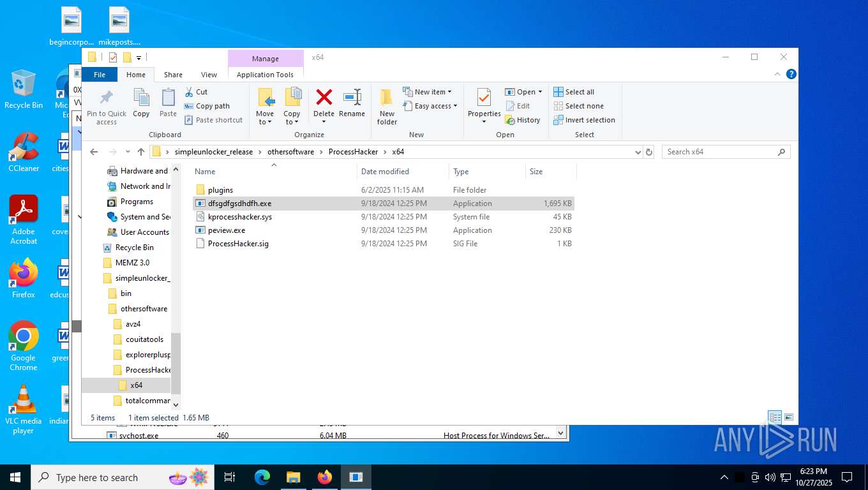Click Paste shortcut in ribbon
The height and width of the screenshot is (490, 868).
click(x=213, y=120)
